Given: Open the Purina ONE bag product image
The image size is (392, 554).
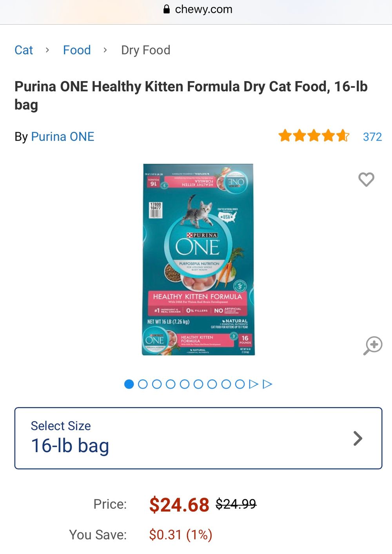Looking at the screenshot, I should point(198,259).
